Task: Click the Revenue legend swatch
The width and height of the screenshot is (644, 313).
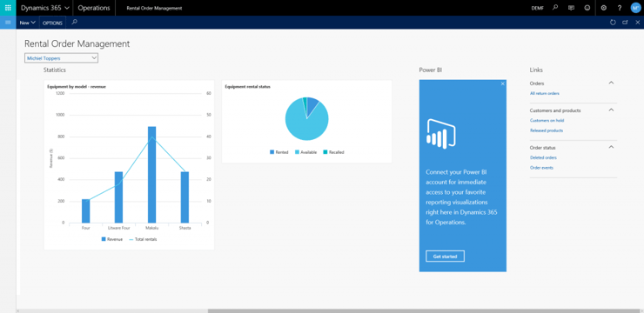Action: click(104, 239)
